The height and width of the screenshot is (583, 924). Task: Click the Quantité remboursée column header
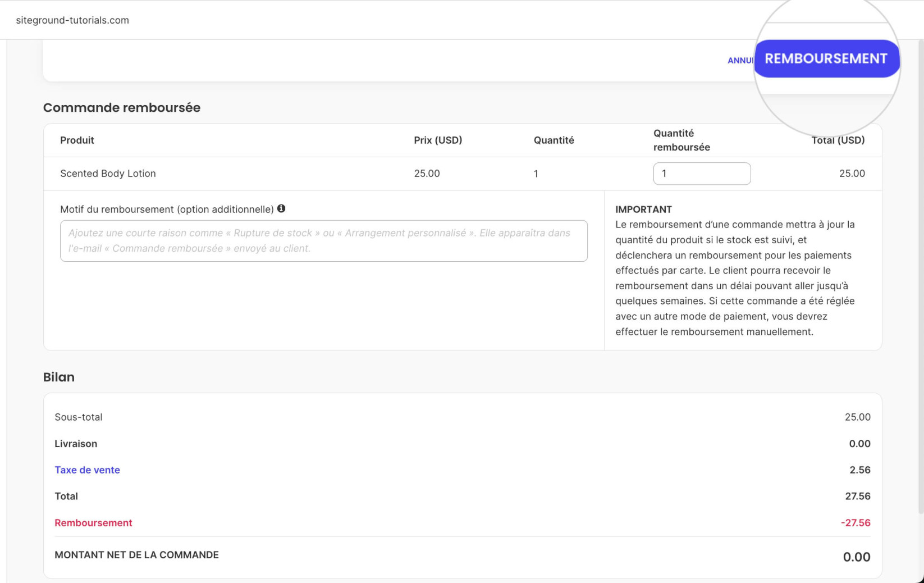point(681,140)
